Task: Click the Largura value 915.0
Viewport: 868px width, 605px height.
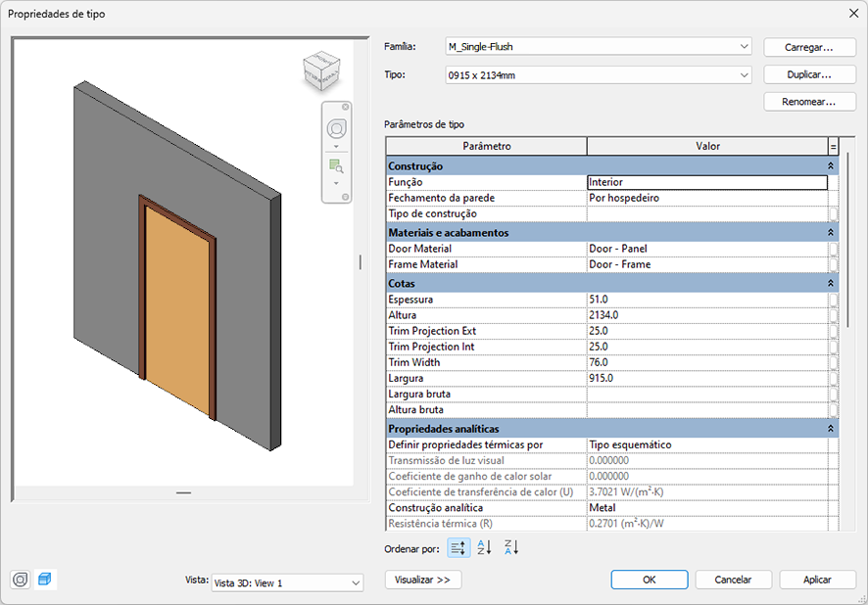Action: click(x=707, y=378)
